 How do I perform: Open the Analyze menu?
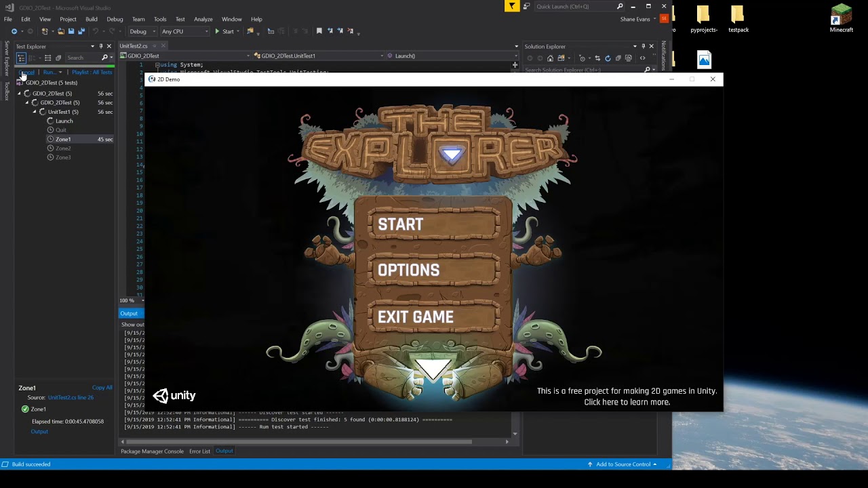click(203, 19)
